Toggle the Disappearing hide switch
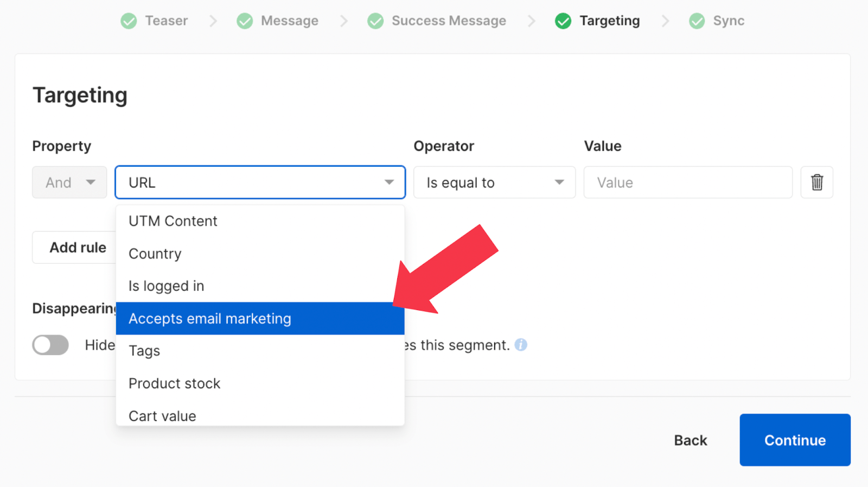 tap(50, 345)
